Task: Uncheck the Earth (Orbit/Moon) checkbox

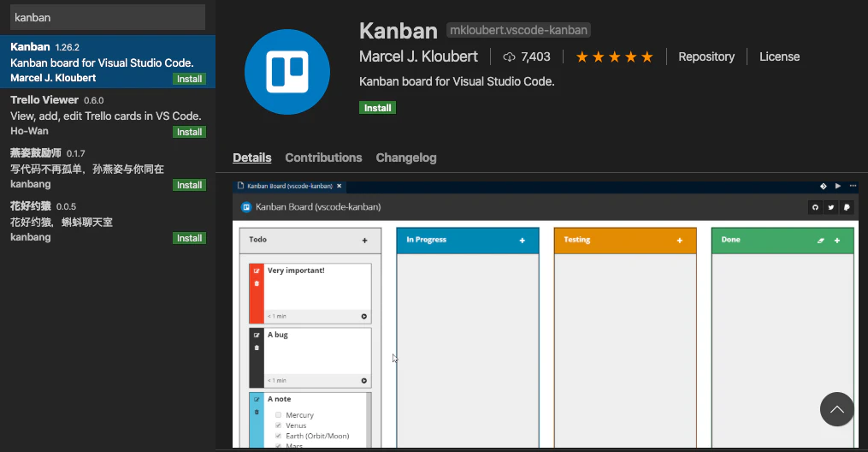Action: coord(279,436)
